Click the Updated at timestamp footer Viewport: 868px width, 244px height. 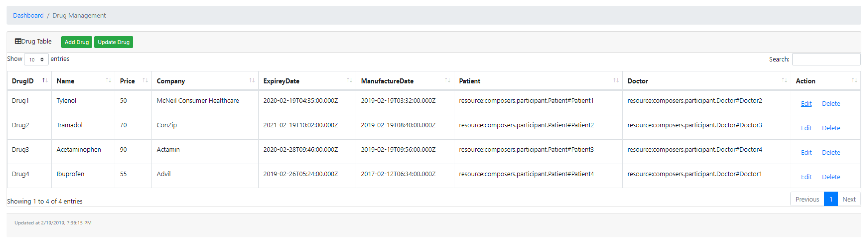click(53, 223)
